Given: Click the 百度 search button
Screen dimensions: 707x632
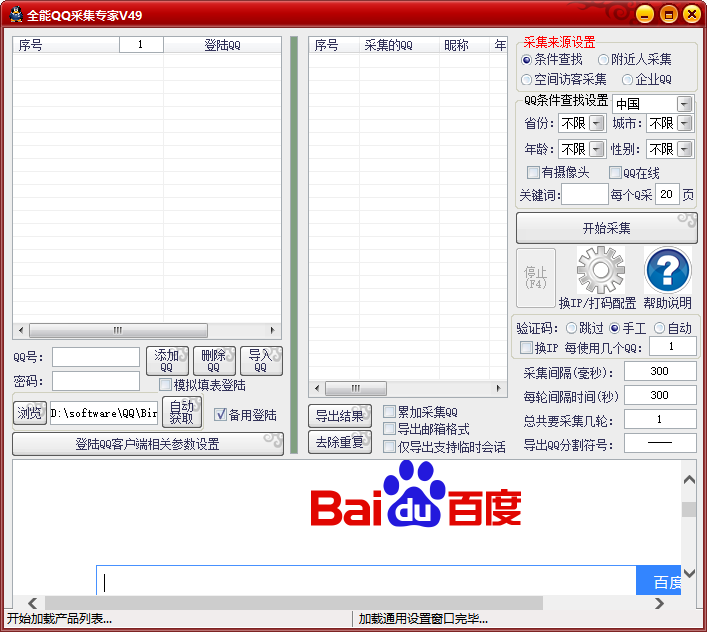Looking at the screenshot, I should tap(659, 582).
